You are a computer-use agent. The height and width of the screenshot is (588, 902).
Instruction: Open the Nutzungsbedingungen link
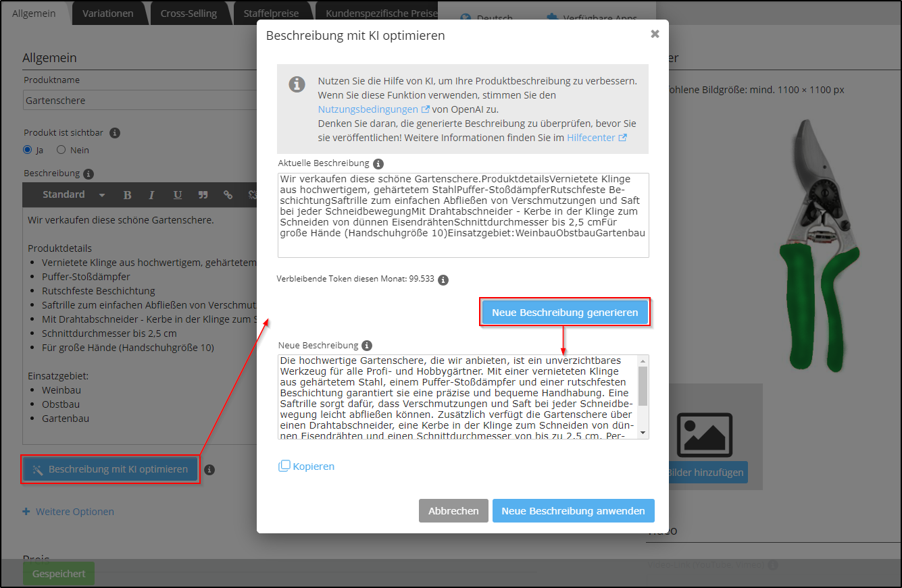click(368, 109)
